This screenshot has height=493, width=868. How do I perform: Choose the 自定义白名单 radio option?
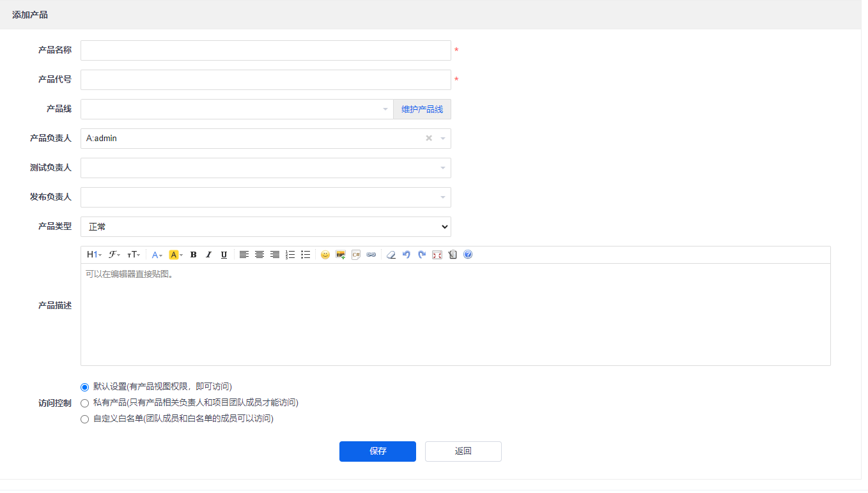[84, 420]
